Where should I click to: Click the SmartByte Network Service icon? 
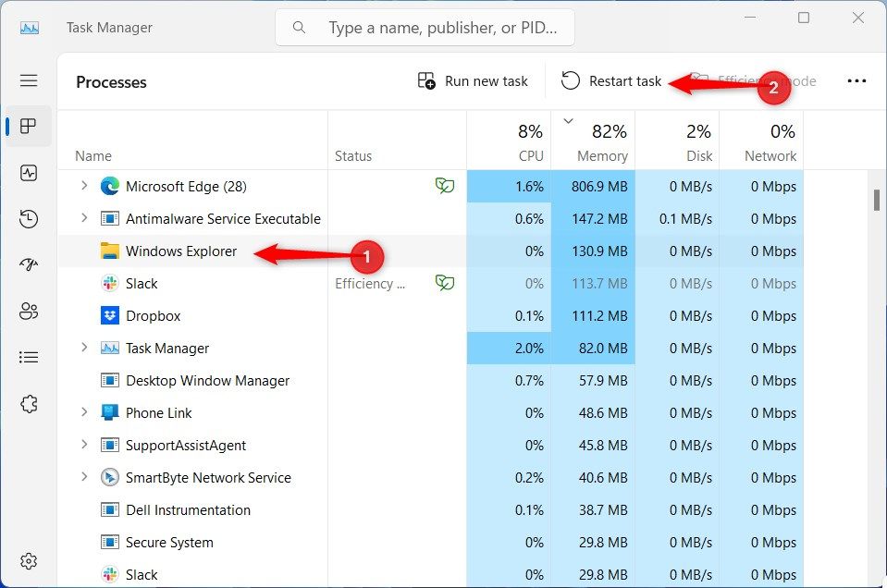click(110, 478)
